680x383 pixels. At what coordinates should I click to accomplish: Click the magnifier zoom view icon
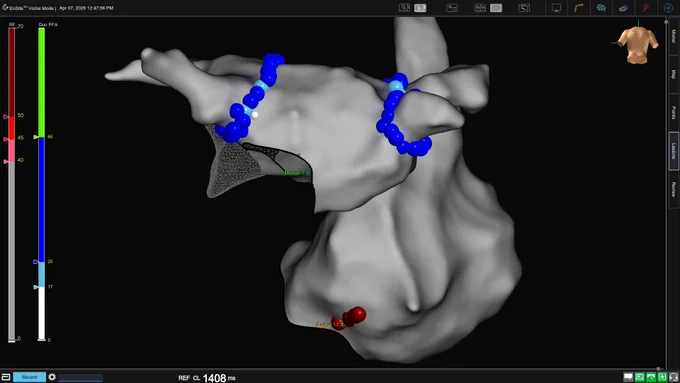(x=404, y=8)
